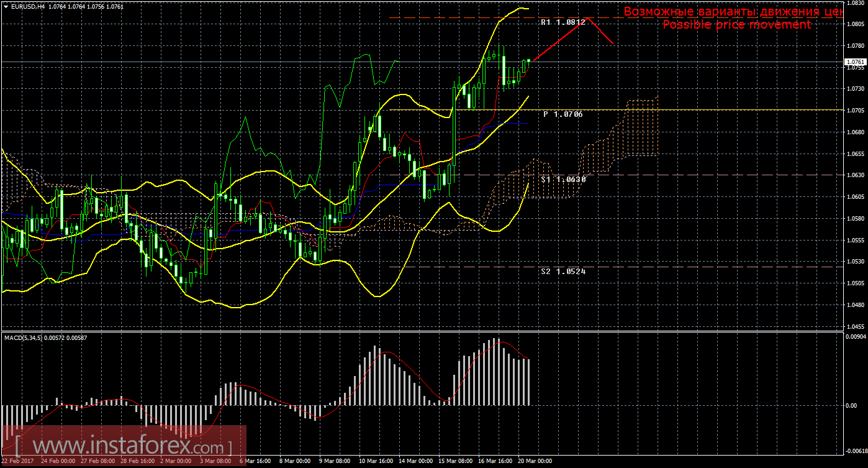Click the 'Possible price movement' text
The image size is (868, 468).
736,24
